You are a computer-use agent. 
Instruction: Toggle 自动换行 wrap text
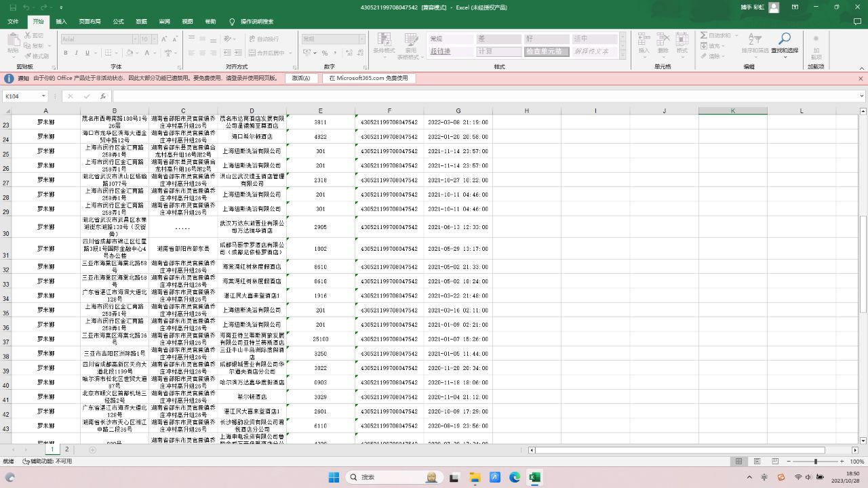click(264, 39)
